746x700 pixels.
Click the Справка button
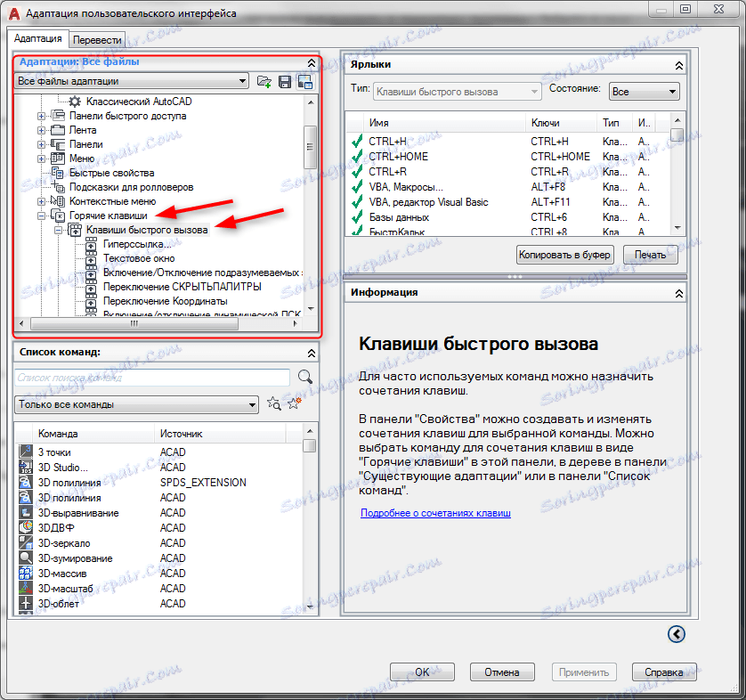point(664,672)
